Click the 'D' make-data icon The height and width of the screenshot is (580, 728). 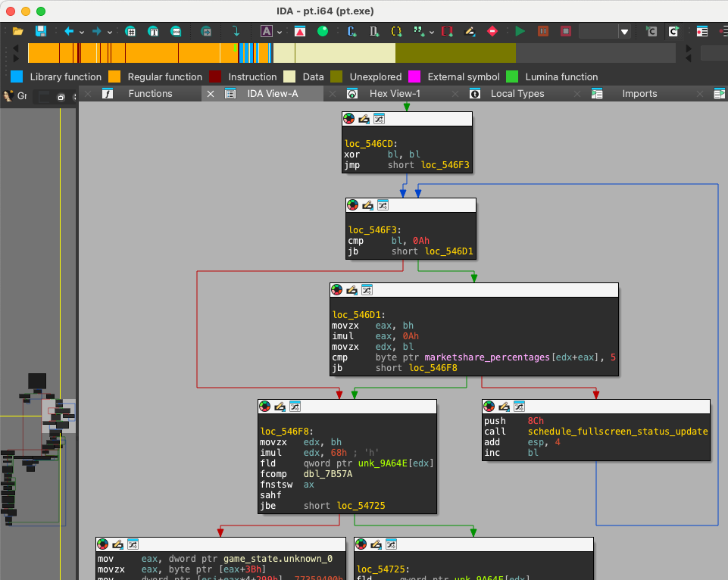click(x=373, y=31)
